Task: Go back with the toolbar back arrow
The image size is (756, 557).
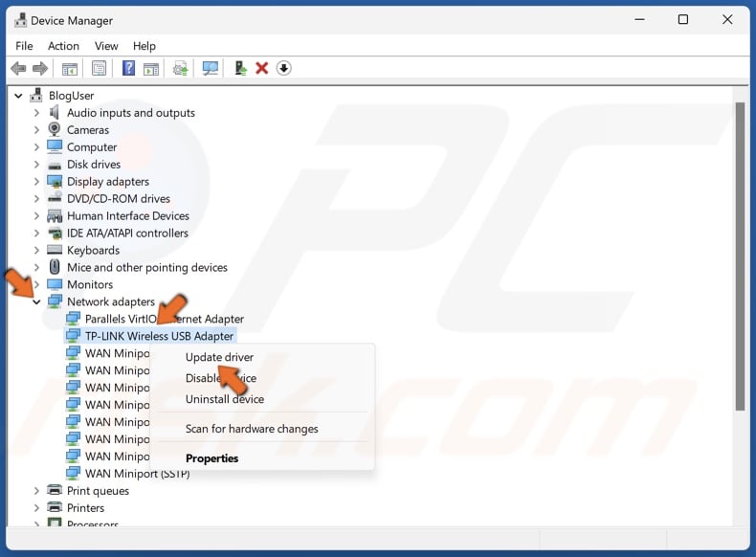Action: (18, 69)
